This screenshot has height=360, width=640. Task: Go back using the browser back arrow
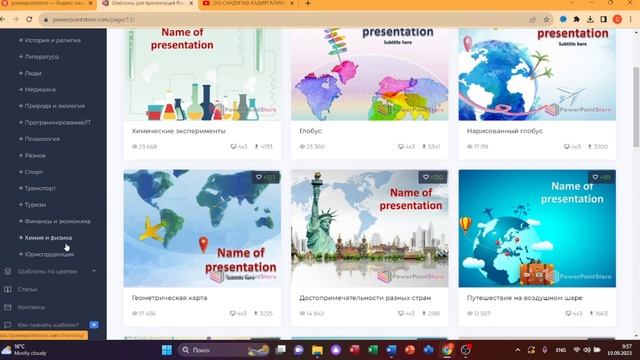(x=3, y=19)
